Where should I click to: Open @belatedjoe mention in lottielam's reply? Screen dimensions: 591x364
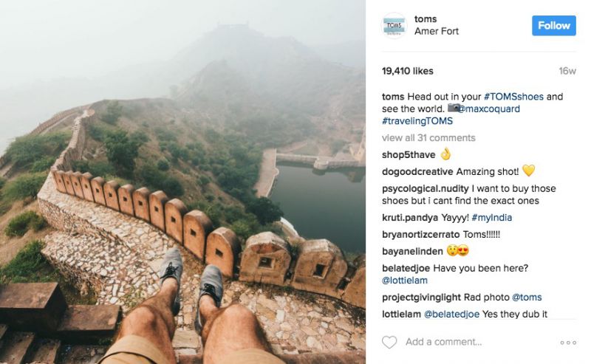[451, 315]
